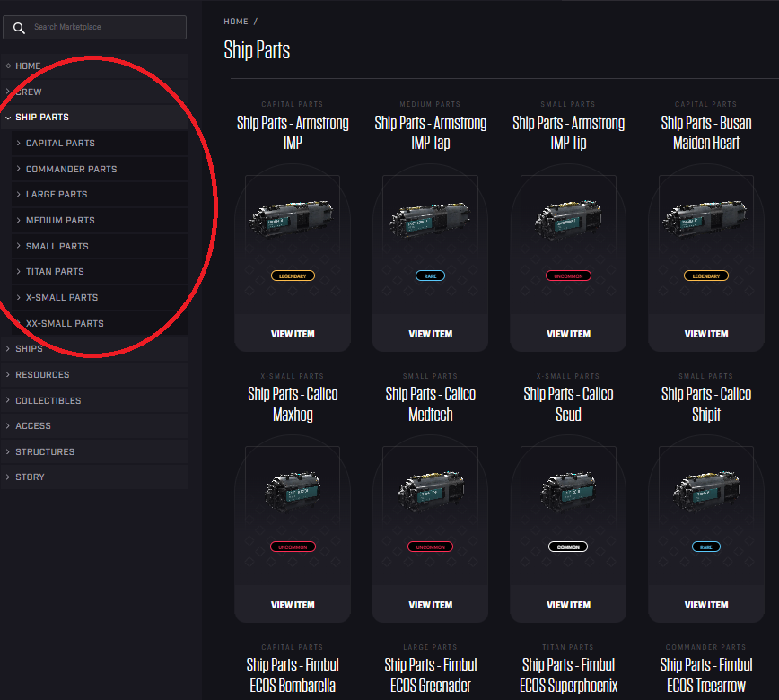Expand the X-SMALL PARTS chevron
This screenshot has width=779, height=700.
coord(18,297)
